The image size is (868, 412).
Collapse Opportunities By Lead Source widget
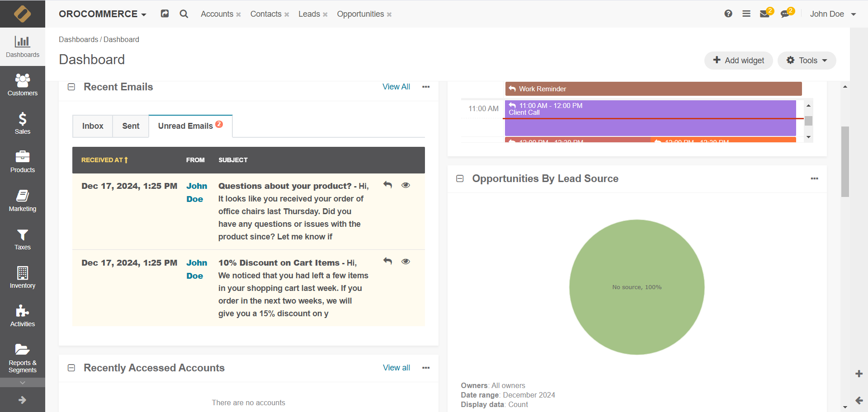point(460,178)
